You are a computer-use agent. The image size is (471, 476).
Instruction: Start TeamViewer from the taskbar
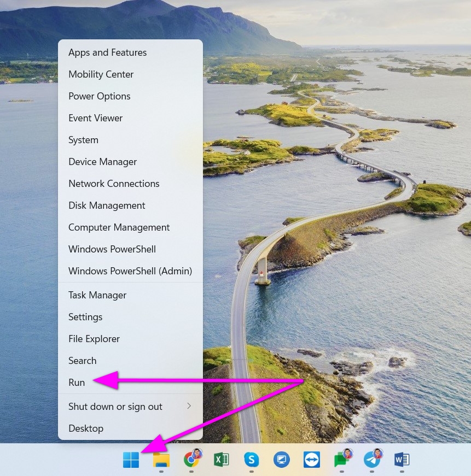coord(311,460)
